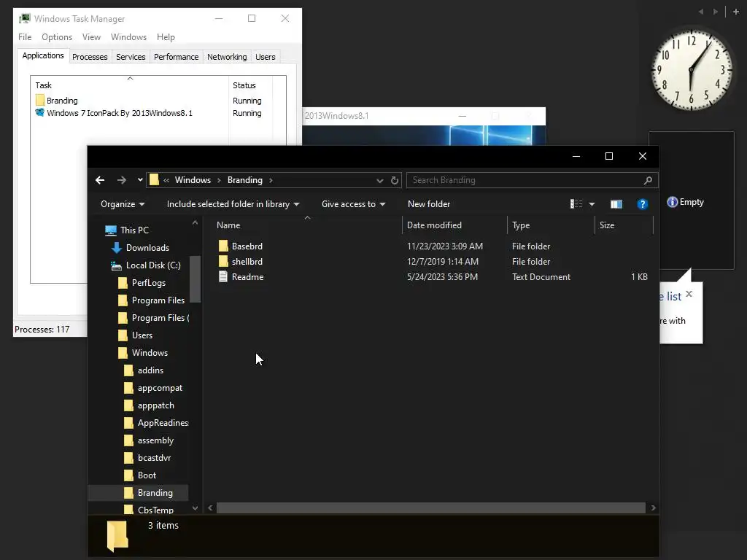This screenshot has width=747, height=560.
Task: Select the appcompat folder in tree
Action: coord(153,388)
